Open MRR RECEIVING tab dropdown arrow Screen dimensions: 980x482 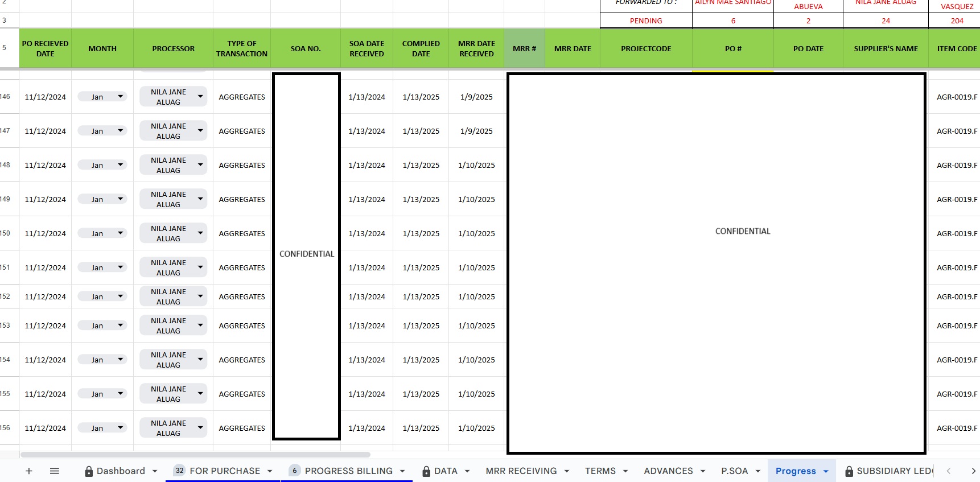point(567,471)
